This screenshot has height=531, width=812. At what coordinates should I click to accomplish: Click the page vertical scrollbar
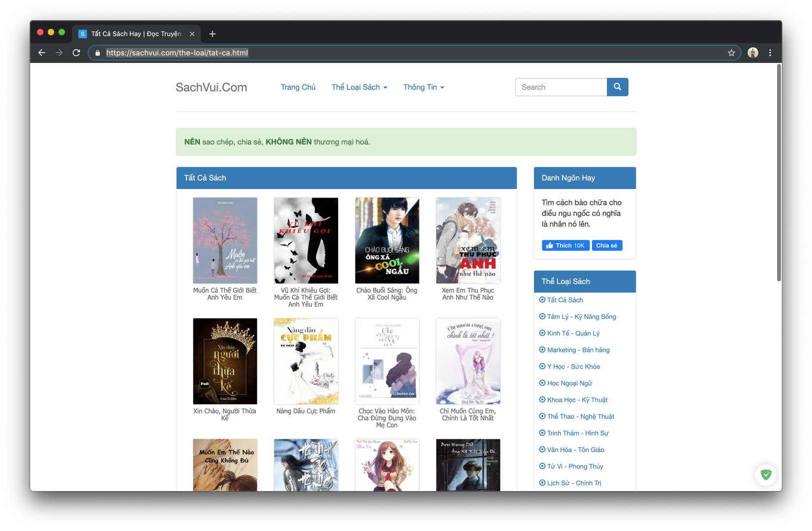pos(779,172)
